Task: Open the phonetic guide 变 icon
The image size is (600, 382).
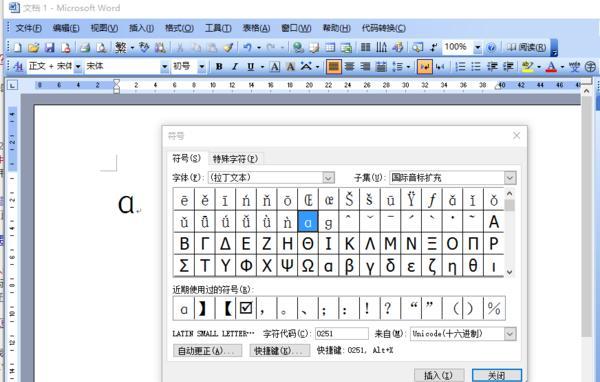Action: pyautogui.click(x=574, y=67)
